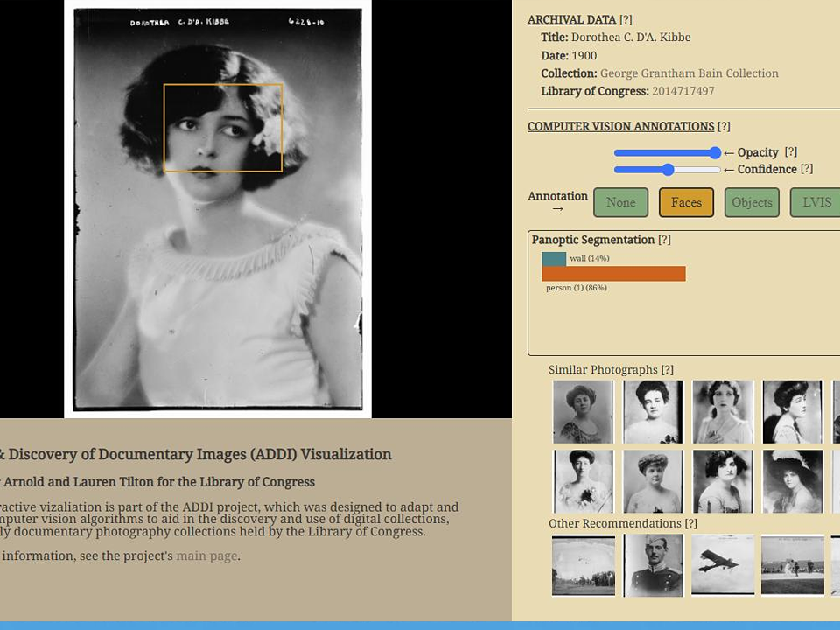Open fourth similar photo in top row

click(x=793, y=412)
